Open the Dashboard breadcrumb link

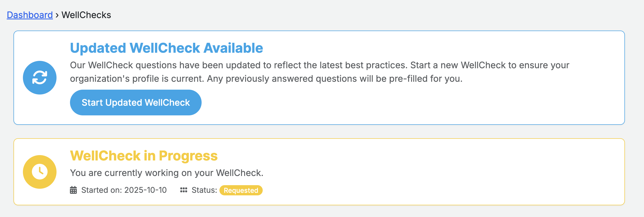30,15
